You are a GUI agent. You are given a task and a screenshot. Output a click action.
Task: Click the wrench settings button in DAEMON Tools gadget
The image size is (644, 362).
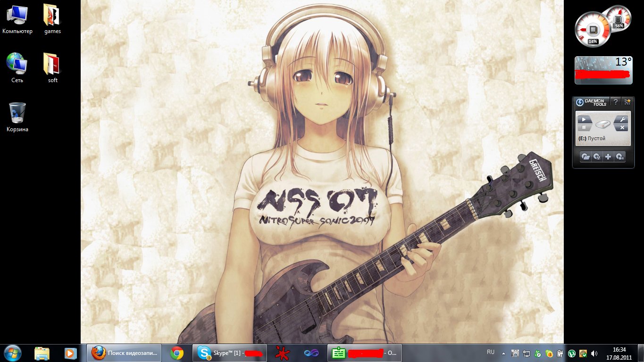622,119
